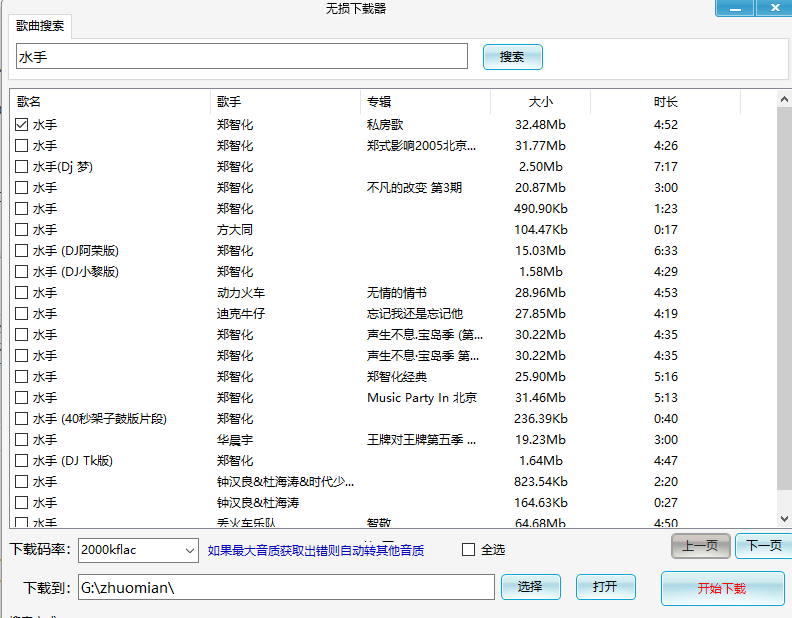Click the 搜索 search button
Viewport: 792px width, 618px height.
[x=512, y=57]
